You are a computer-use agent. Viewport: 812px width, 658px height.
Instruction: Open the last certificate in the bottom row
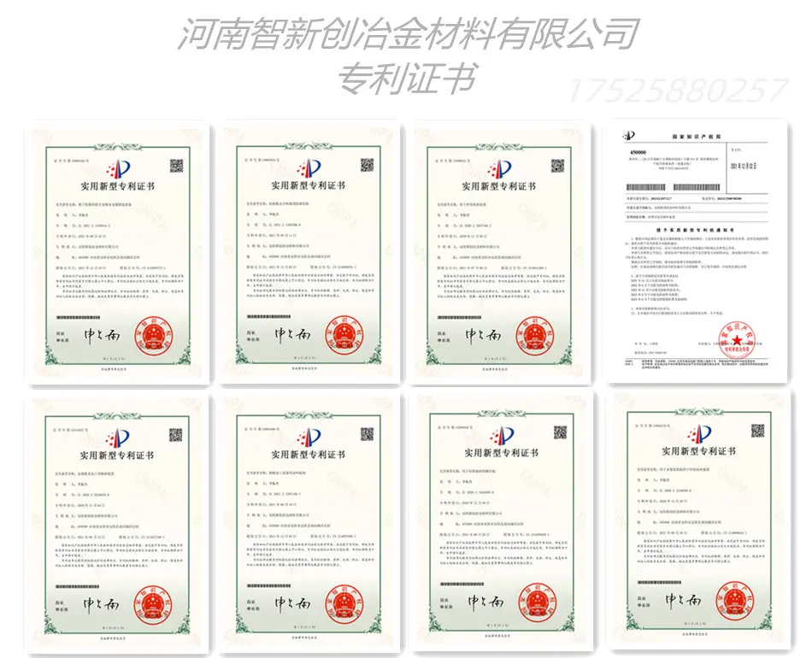[x=700, y=520]
